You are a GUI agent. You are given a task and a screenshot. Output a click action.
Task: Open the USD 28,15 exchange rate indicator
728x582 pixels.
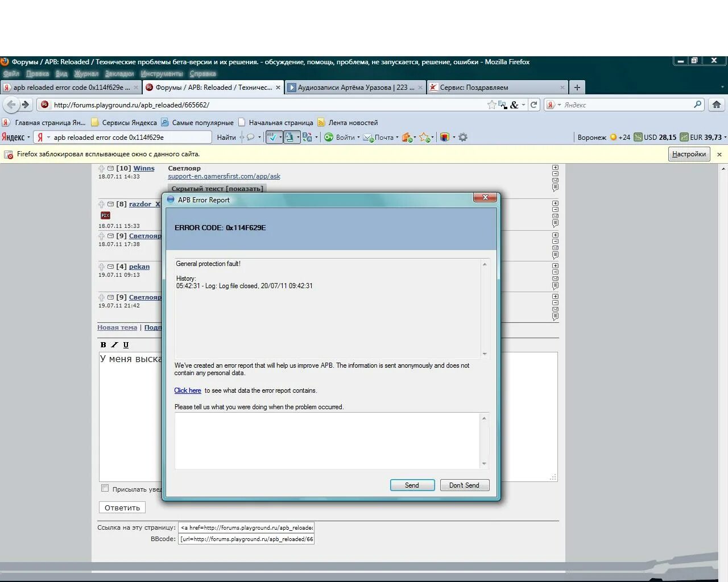click(655, 137)
